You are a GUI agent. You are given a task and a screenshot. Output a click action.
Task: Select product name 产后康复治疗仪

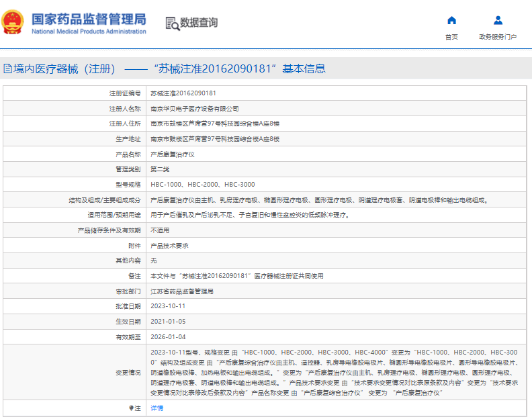pos(173,154)
